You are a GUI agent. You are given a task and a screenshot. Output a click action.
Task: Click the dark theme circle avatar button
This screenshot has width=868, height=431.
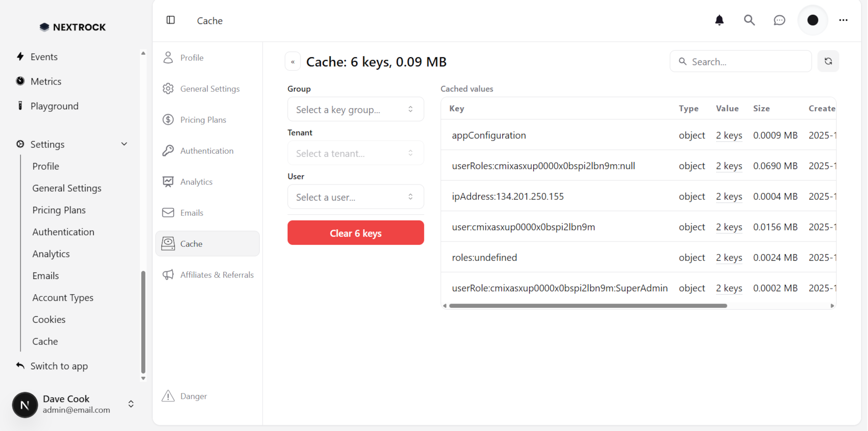coord(812,20)
